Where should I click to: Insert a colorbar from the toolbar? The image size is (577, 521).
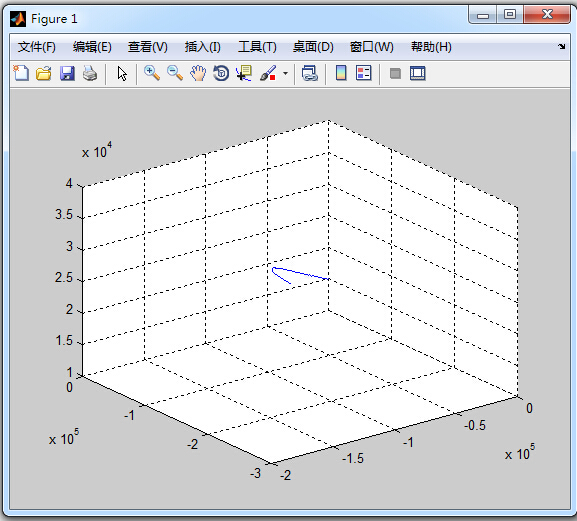[x=341, y=73]
